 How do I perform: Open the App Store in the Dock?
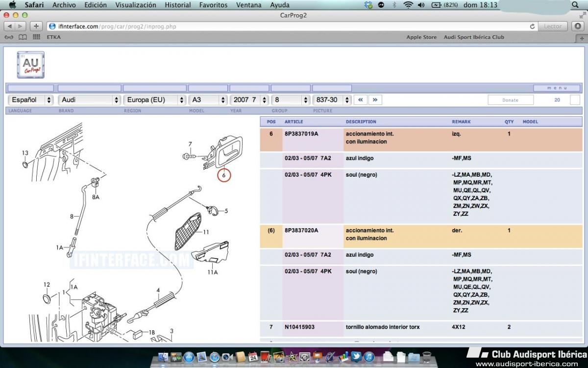click(189, 357)
